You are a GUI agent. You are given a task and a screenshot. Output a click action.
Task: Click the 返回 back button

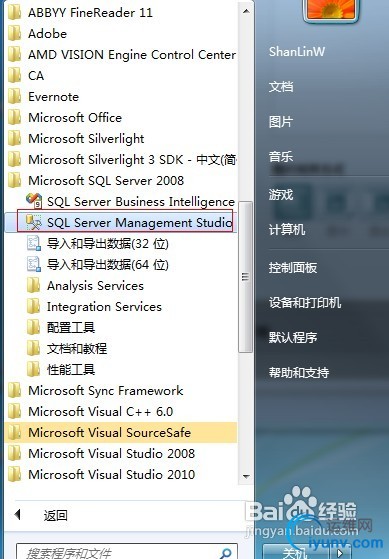[x=41, y=515]
